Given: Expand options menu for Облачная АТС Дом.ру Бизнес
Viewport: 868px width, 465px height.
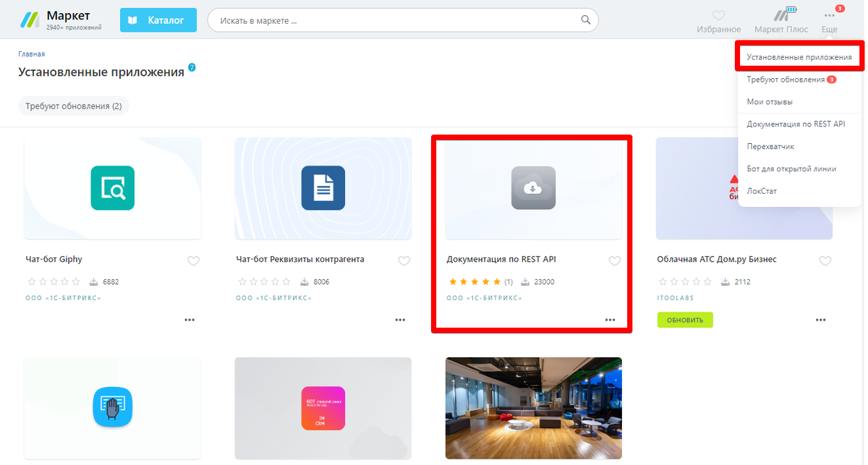Looking at the screenshot, I should coord(820,320).
